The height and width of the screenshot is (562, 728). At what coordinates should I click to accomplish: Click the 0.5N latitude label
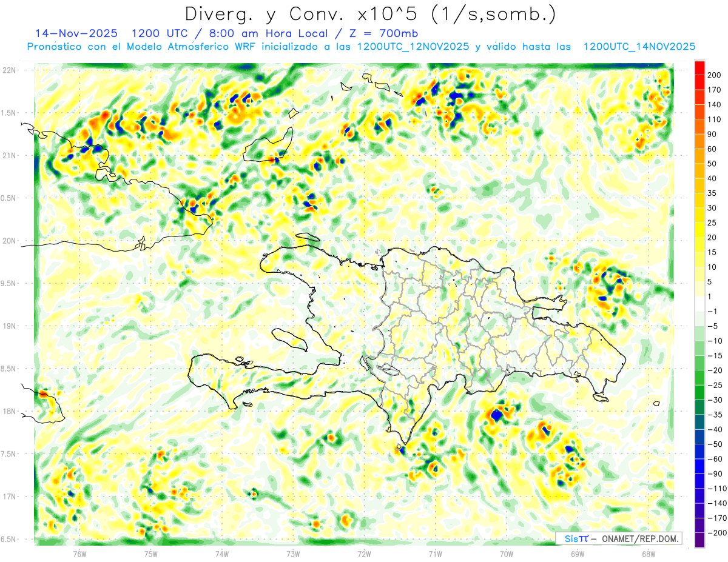(8, 198)
